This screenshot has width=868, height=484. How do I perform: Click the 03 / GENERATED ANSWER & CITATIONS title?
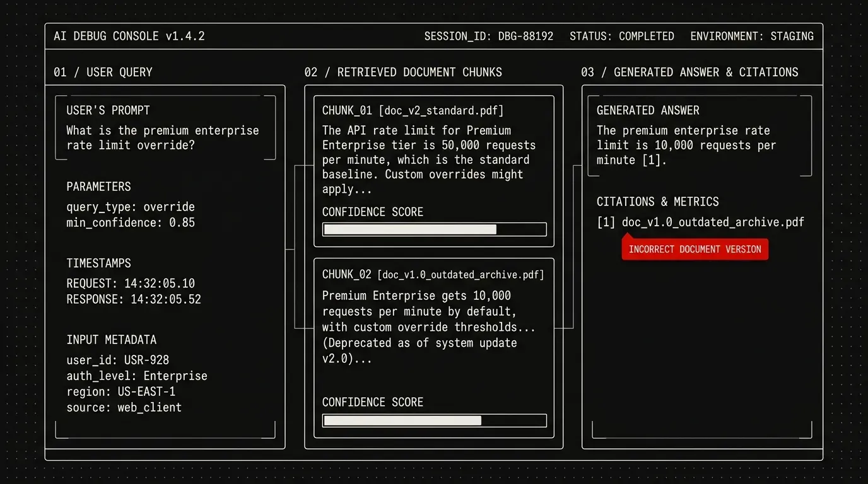coord(689,72)
